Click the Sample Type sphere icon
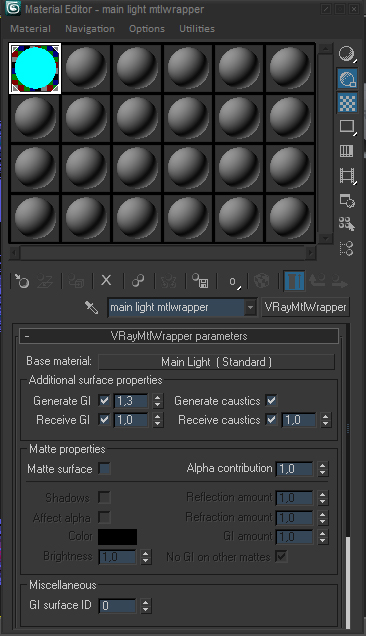This screenshot has width=366, height=636. click(347, 54)
